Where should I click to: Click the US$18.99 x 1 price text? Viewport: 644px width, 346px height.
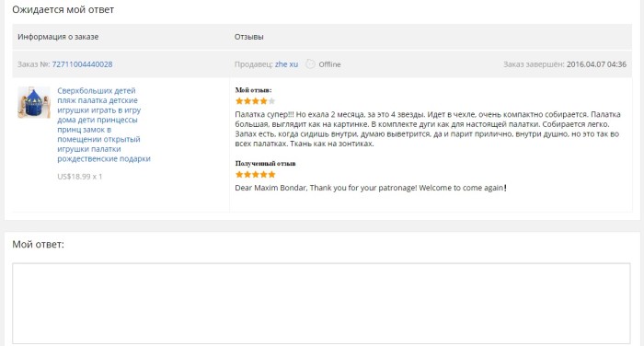click(x=80, y=177)
